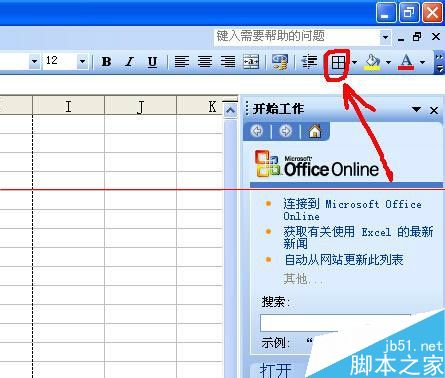The width and height of the screenshot is (445, 378).
Task: Toggle italic formatting
Action: point(129,62)
